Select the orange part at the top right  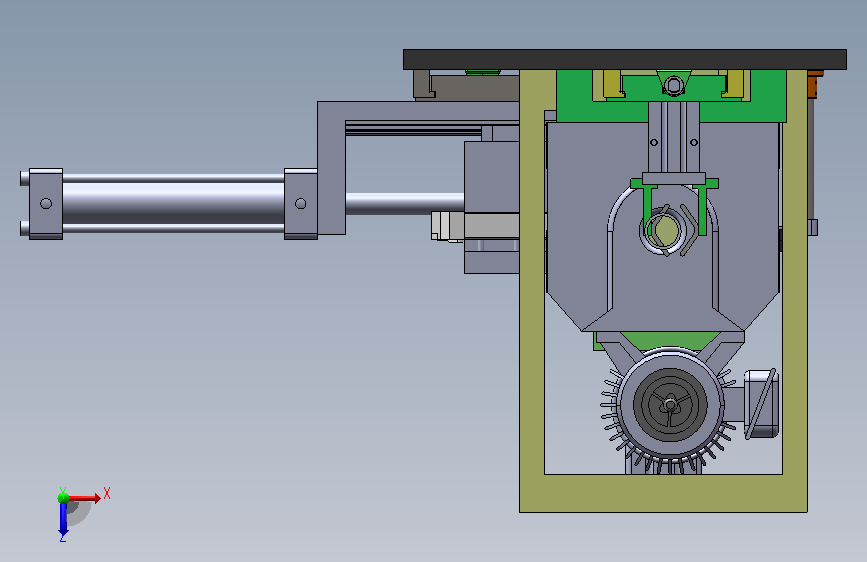814,84
